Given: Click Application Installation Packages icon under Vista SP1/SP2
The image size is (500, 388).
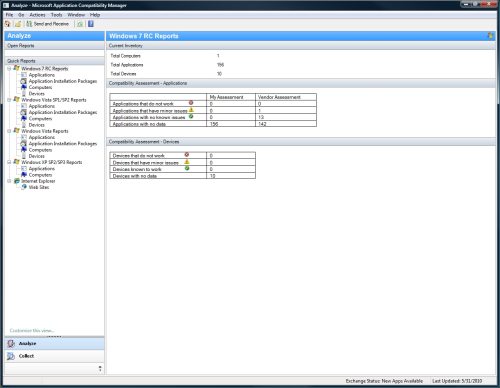Looking at the screenshot, I should (x=24, y=112).
